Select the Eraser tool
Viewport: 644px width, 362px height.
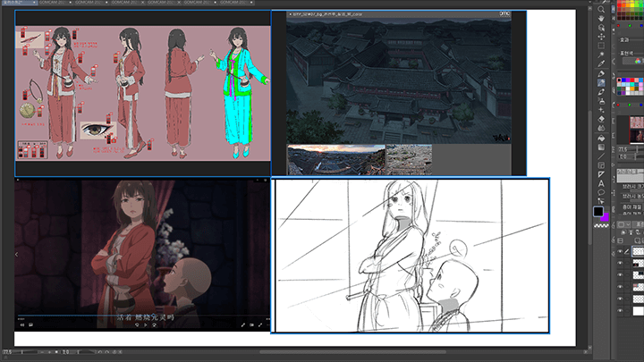point(601,119)
